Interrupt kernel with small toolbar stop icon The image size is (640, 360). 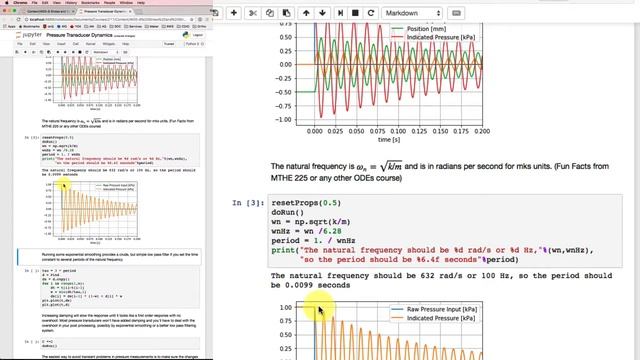[80, 52]
